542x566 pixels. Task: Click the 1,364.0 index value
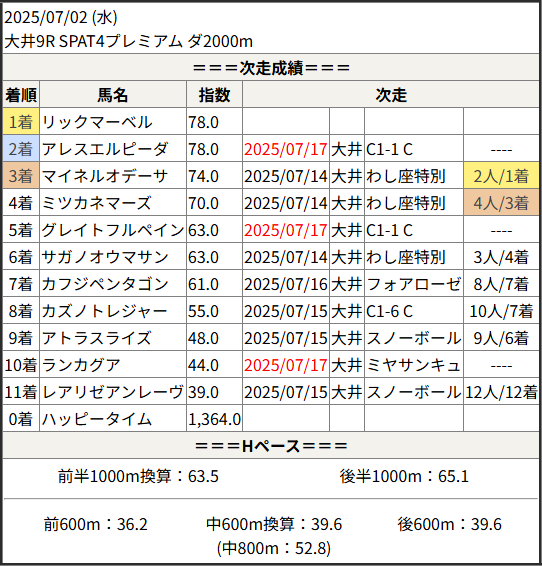pos(214,419)
